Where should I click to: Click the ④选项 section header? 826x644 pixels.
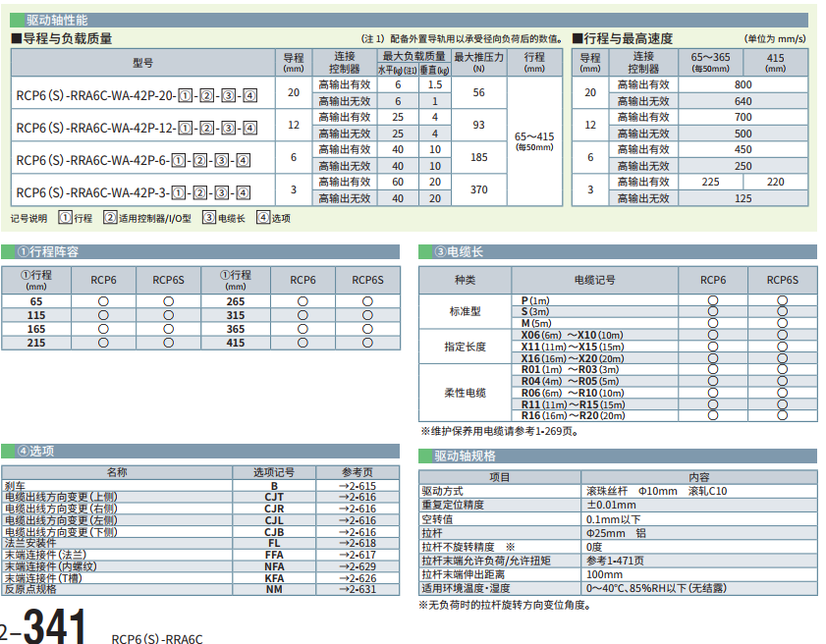(200, 451)
